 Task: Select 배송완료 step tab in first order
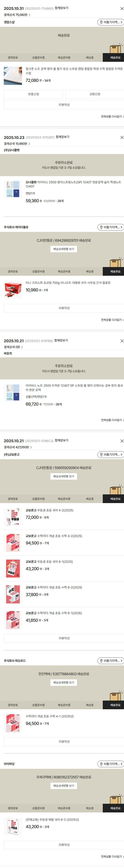coord(115,58)
